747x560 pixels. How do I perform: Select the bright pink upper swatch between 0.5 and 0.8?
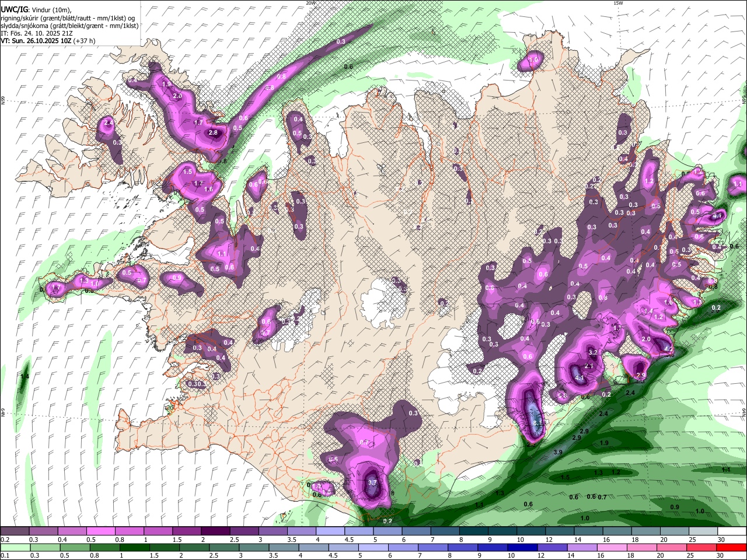tap(101, 531)
